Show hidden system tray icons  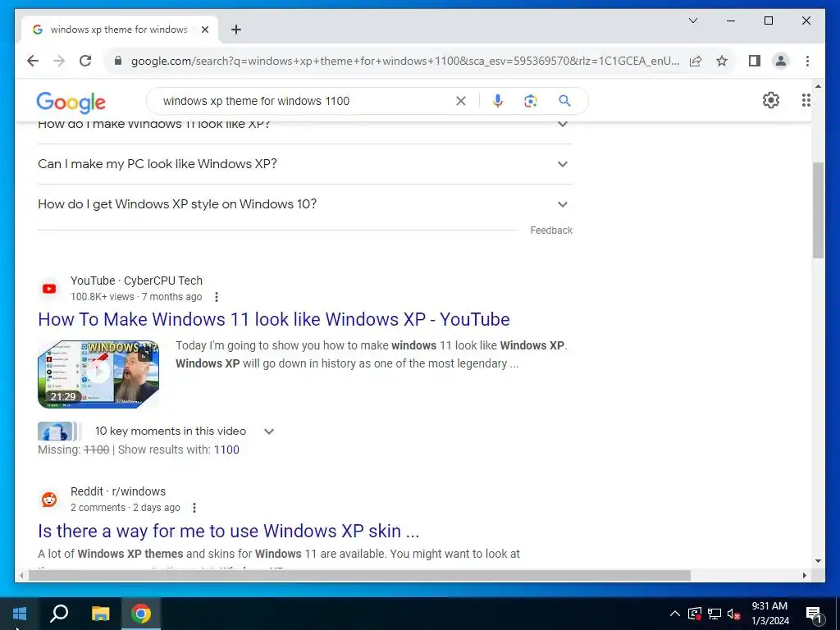pyautogui.click(x=675, y=614)
